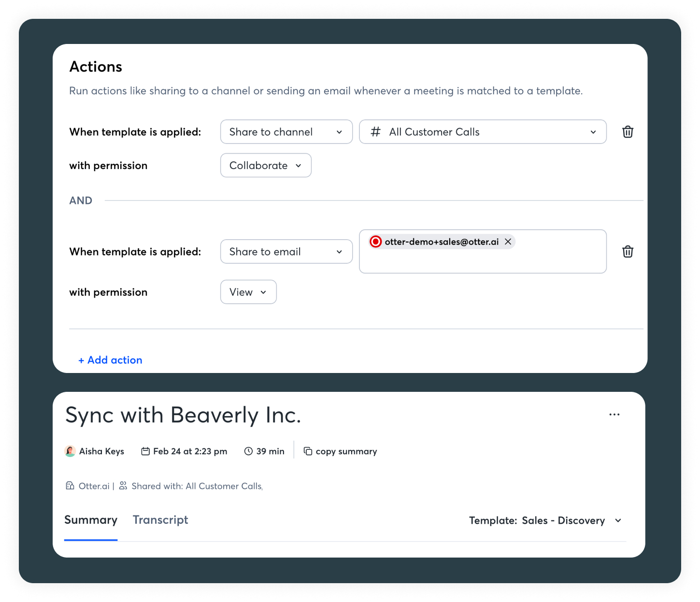Open the Share to channel dropdown
Image resolution: width=700 pixels, height=602 pixels.
pyautogui.click(x=286, y=132)
